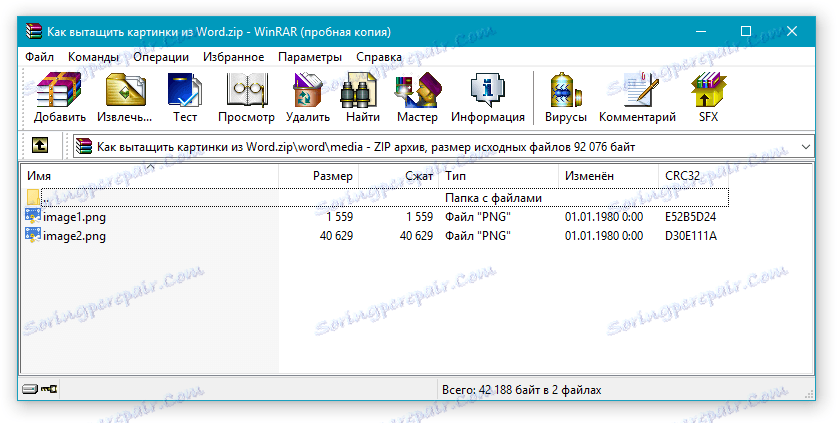Click CRC32 value E52B5D24
Image resolution: width=837 pixels, height=423 pixels.
click(691, 217)
